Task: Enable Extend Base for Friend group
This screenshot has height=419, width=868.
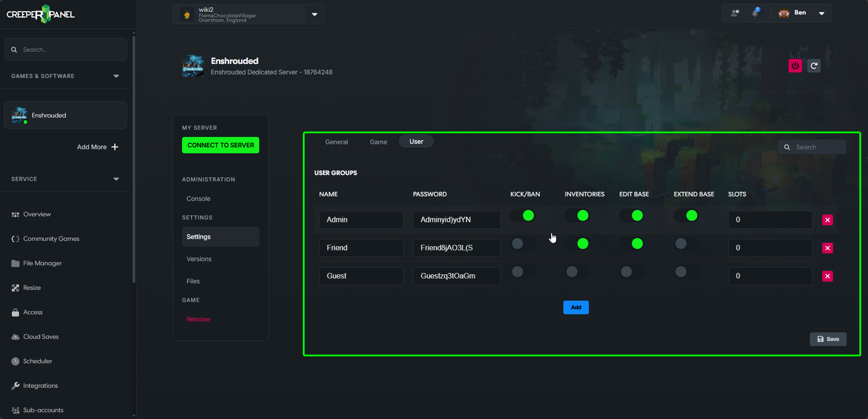Action: [x=686, y=244]
